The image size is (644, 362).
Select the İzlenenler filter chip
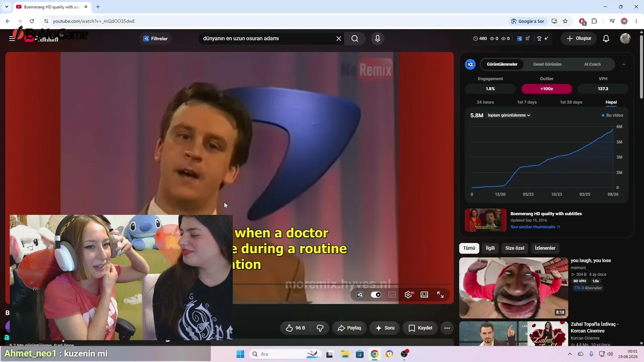click(545, 248)
